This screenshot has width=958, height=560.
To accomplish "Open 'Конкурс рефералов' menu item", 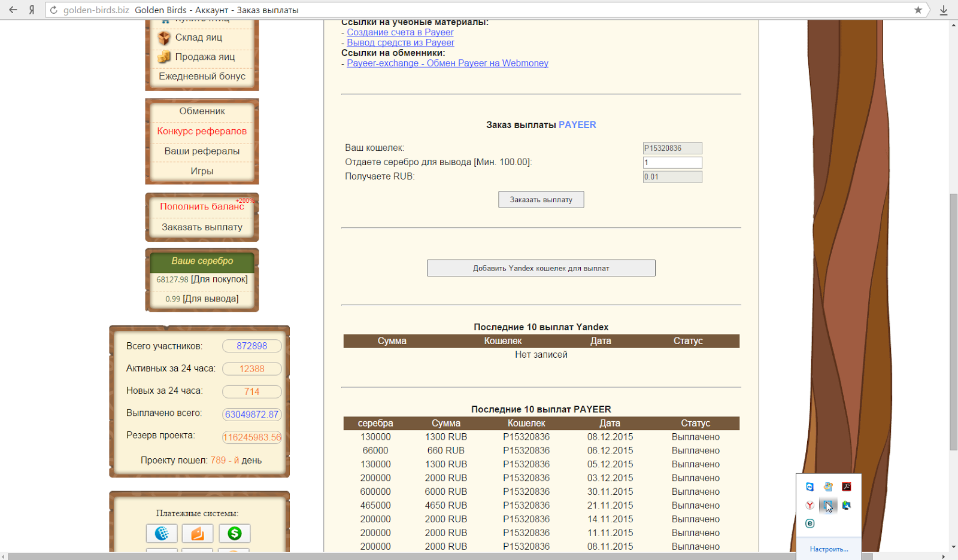I will click(x=202, y=131).
